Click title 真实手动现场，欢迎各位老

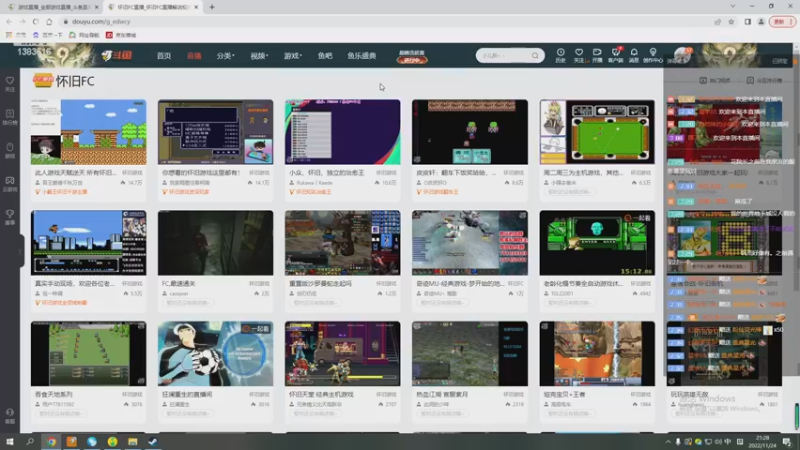74,283
